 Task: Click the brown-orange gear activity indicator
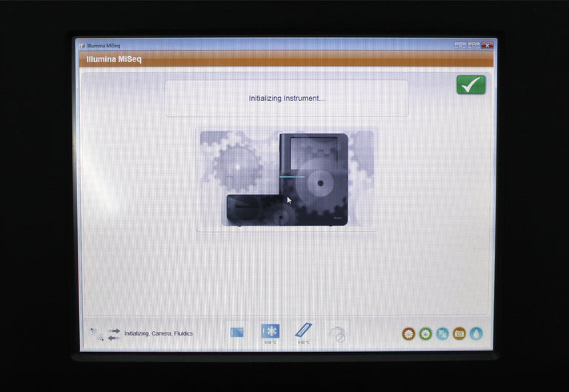click(x=409, y=333)
